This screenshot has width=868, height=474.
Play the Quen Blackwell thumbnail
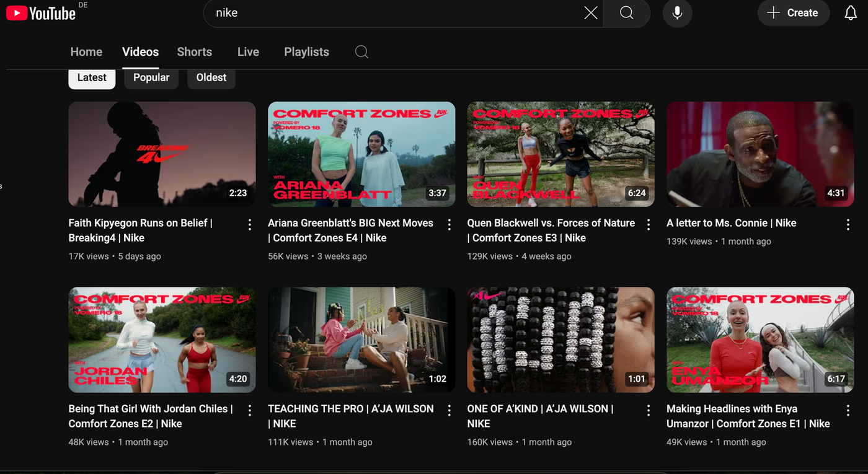[x=560, y=154]
